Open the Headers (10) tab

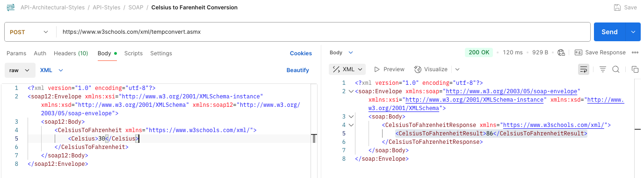71,53
